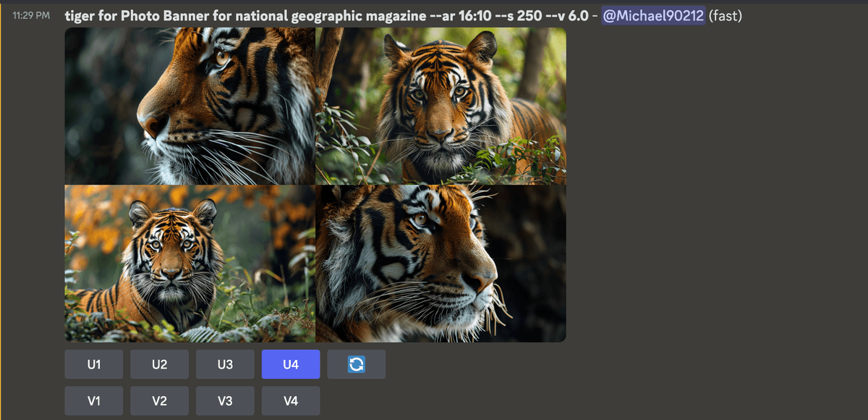
Task: Choose the V3 variation button
Action: (x=225, y=400)
